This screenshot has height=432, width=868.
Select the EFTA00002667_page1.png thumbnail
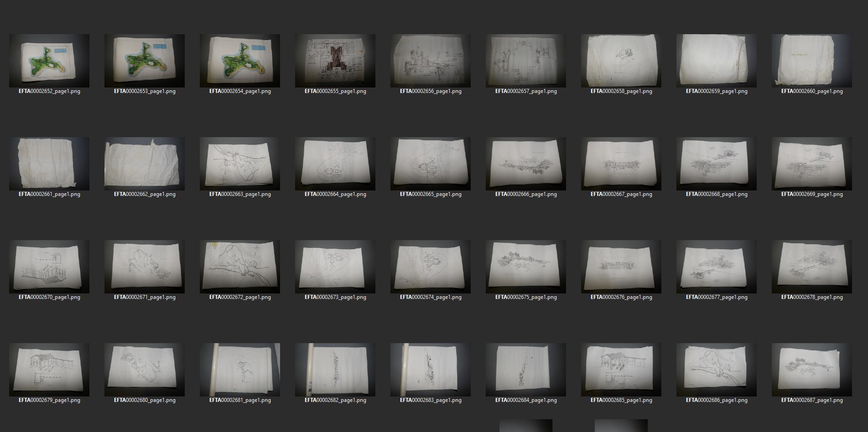click(x=621, y=164)
